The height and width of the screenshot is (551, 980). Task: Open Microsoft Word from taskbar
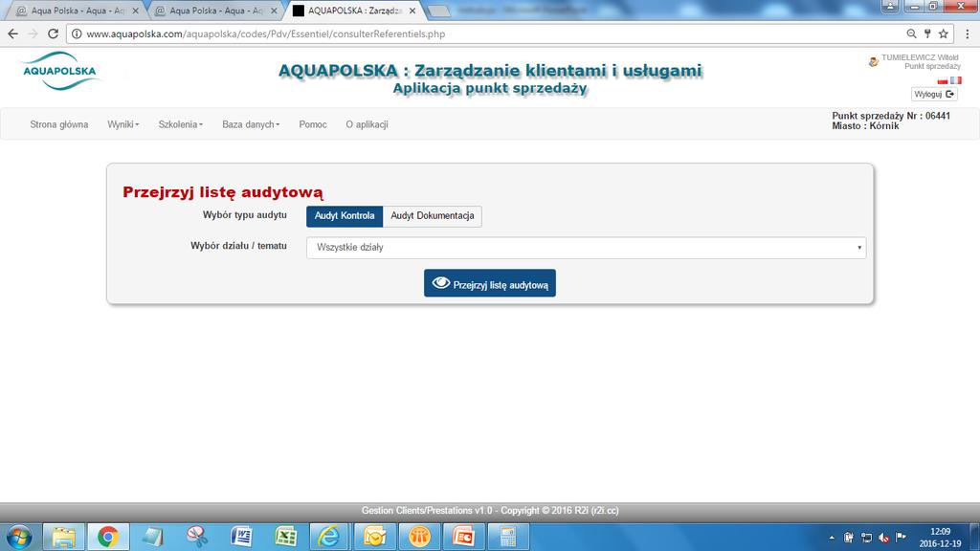coord(241,537)
